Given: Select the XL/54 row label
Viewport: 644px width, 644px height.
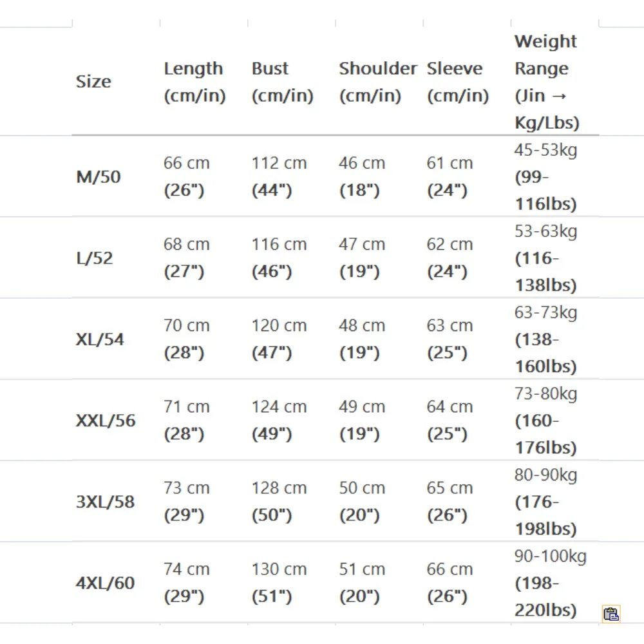Looking at the screenshot, I should (100, 339).
